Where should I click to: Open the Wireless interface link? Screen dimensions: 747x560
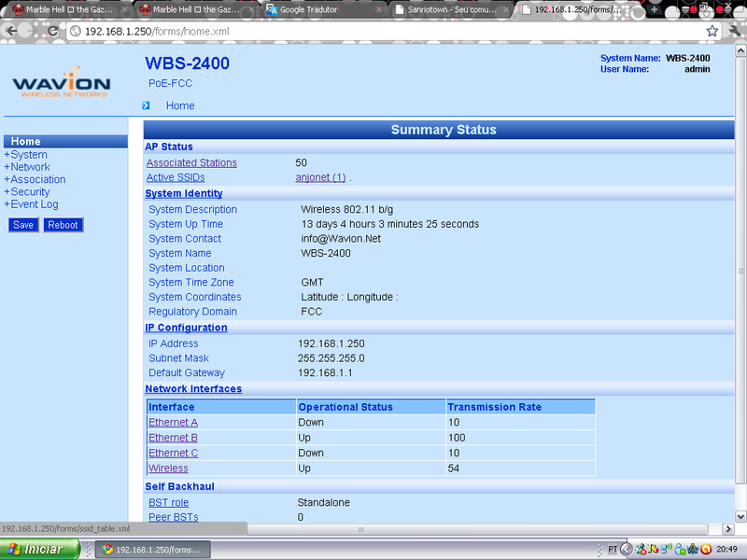click(x=168, y=469)
